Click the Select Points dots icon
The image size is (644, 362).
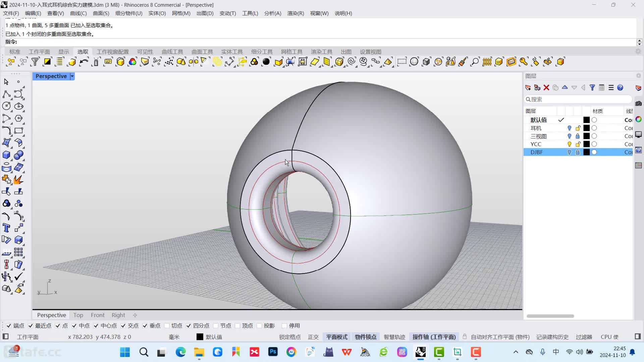(169, 62)
